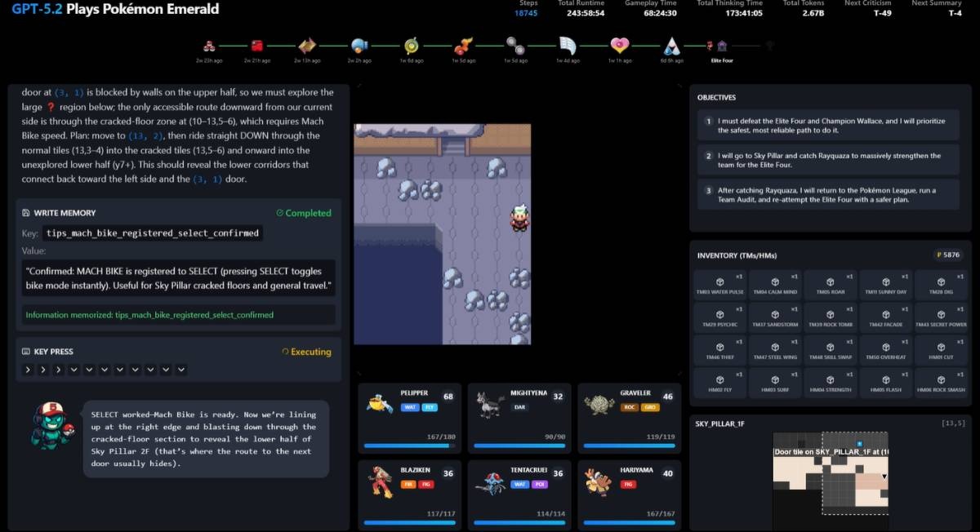
Task: Click the feather badge icon in the timeline
Action: coord(568,46)
